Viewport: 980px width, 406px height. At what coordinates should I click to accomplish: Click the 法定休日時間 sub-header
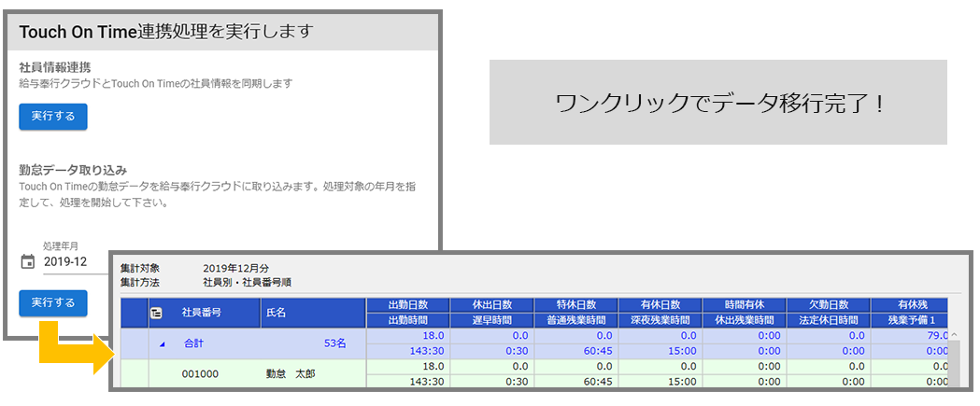coord(828,320)
